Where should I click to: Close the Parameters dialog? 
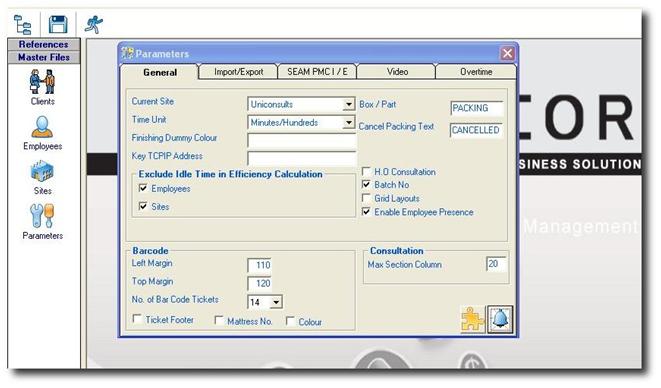point(507,53)
